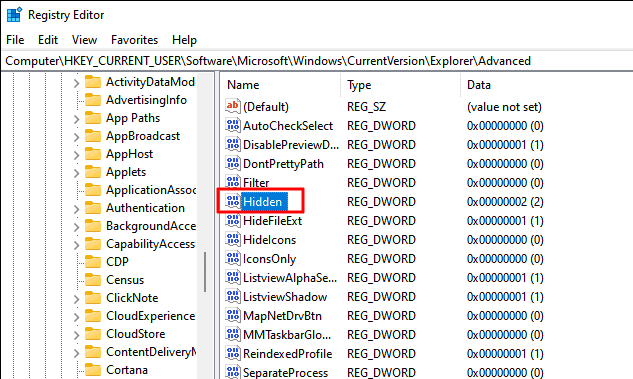
Task: Select the HideFileExt value name
Action: coord(272,221)
